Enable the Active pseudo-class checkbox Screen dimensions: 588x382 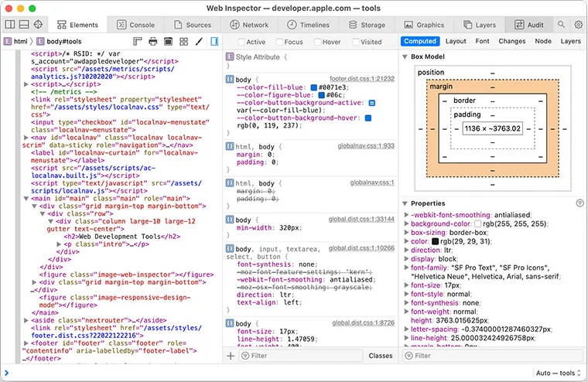240,42
